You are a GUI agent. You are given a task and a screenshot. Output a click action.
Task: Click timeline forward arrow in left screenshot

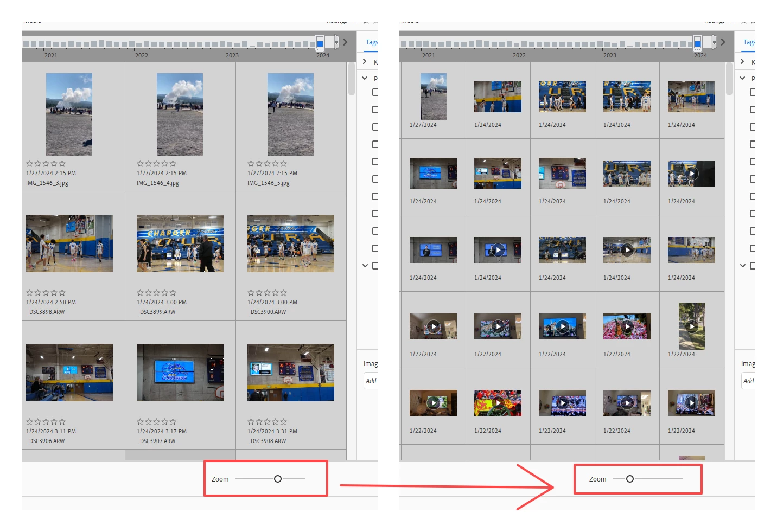click(345, 42)
